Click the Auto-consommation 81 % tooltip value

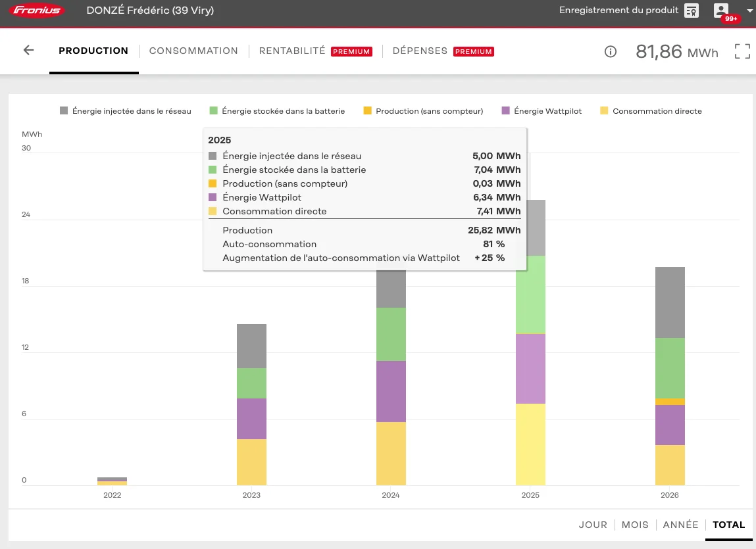click(493, 244)
